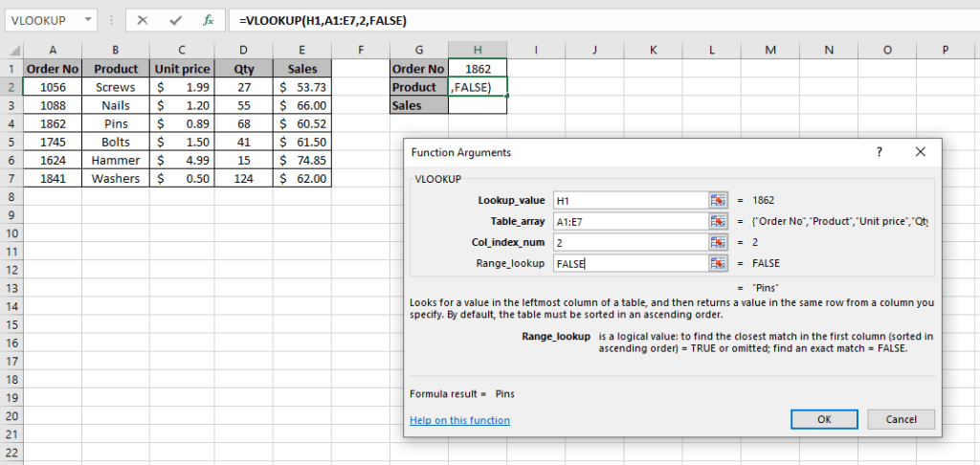Click the unit price cell showing 4.99
Image resolution: width=980 pixels, height=465 pixels.
182,160
